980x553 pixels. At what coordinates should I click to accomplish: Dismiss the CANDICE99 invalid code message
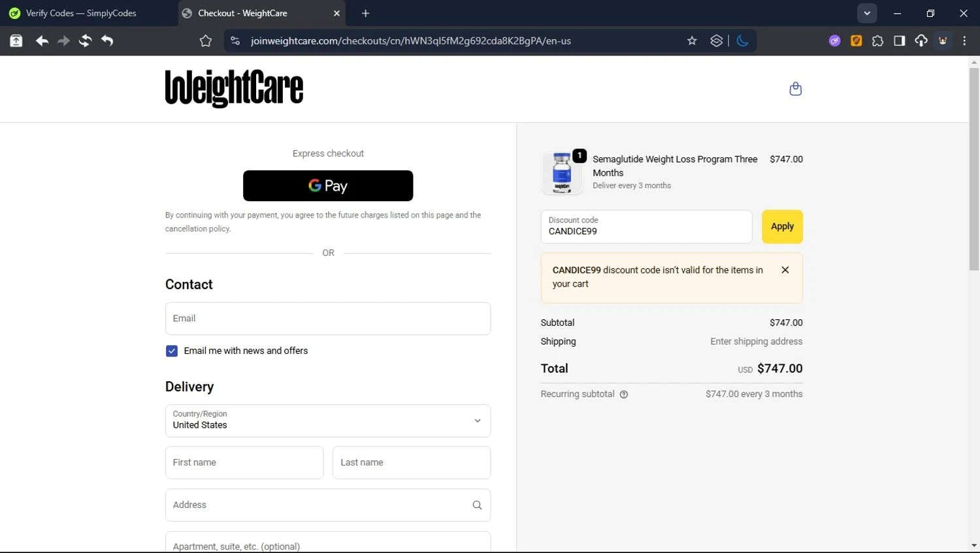tap(785, 270)
